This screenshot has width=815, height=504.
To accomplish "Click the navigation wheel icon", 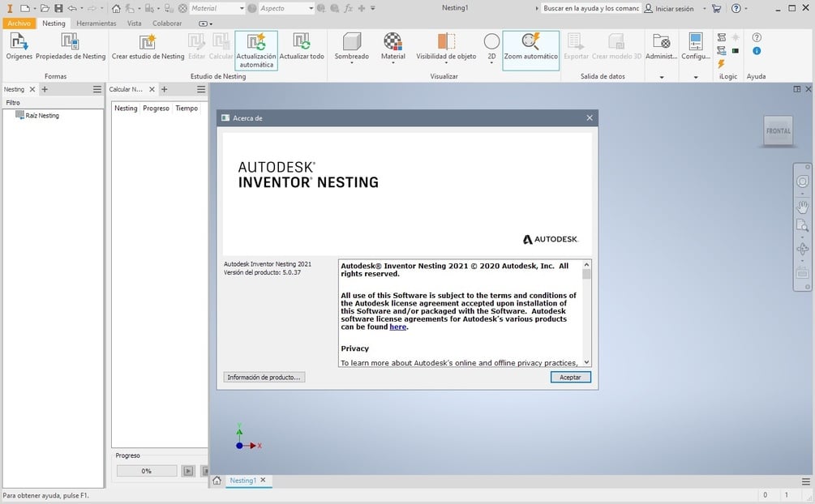I will click(x=803, y=182).
